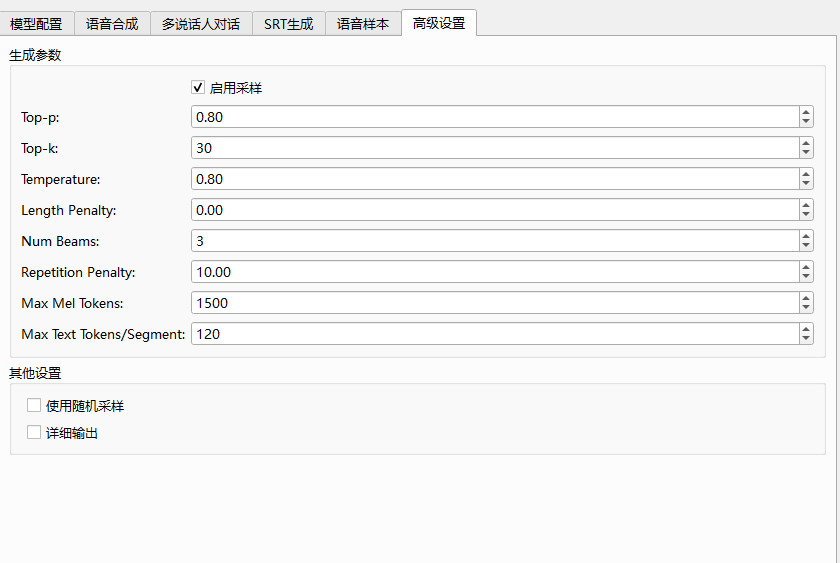Increase Top-p with the up arrow
This screenshot has width=840, height=563.
[806, 112]
